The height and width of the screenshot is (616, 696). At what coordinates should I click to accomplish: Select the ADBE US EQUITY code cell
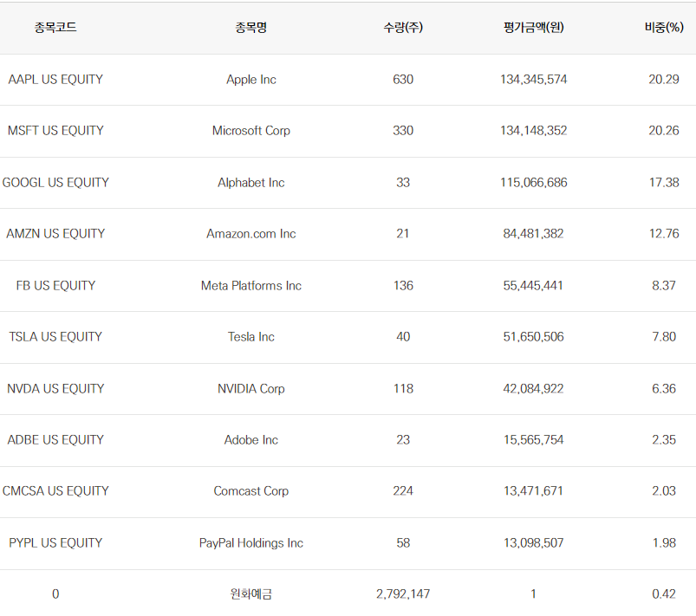tap(55, 439)
